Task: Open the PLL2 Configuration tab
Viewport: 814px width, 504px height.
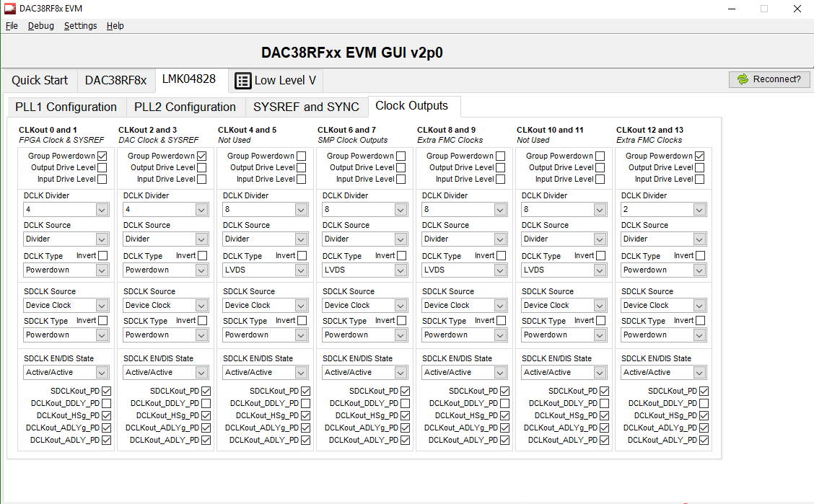Action: point(185,107)
